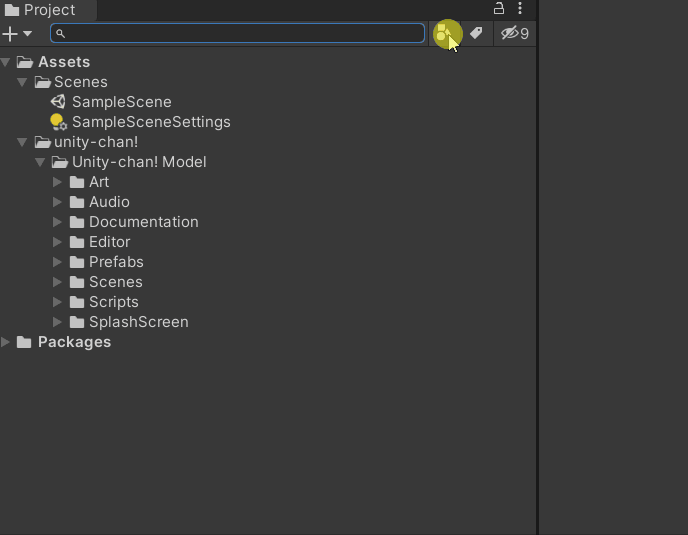The width and height of the screenshot is (688, 535).
Task: Open the create asset dropdown arrow
Action: coord(27,34)
